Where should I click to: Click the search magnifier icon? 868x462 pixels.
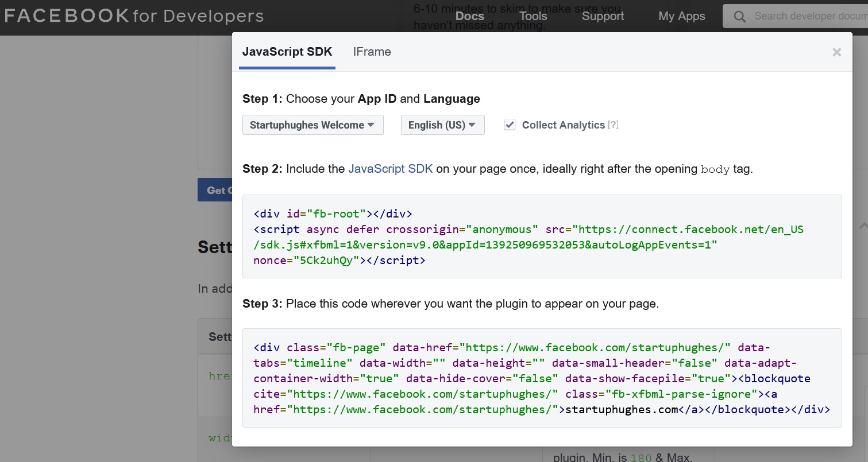click(x=740, y=17)
